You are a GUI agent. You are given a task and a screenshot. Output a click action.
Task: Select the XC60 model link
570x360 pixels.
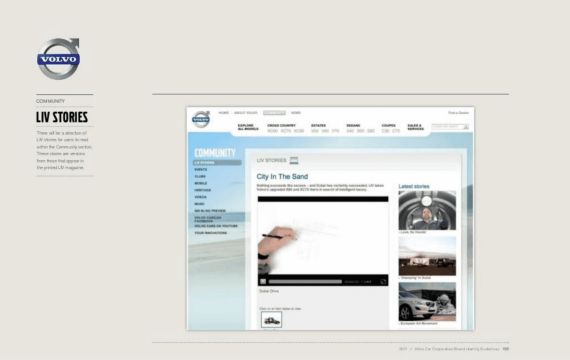(x=273, y=131)
